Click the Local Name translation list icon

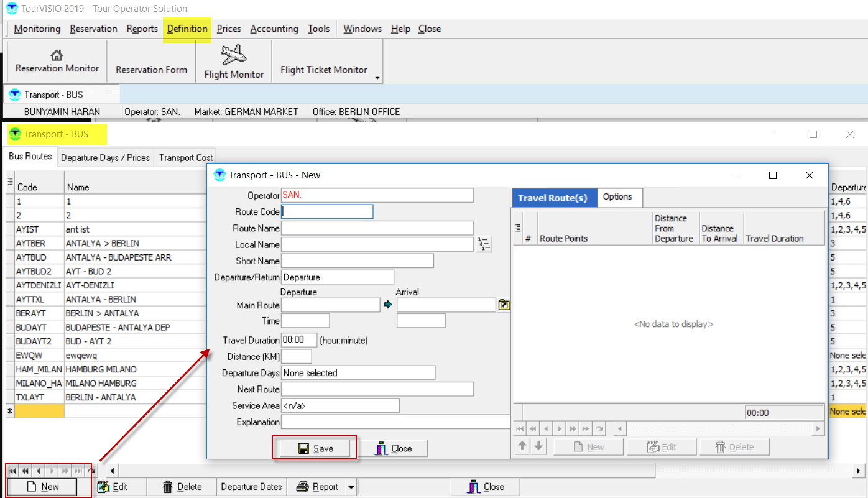coord(484,244)
